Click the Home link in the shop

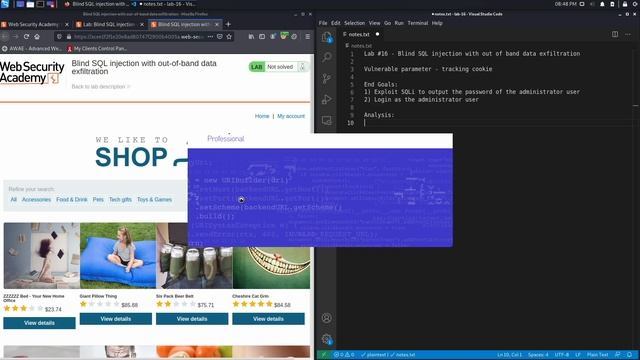click(x=262, y=116)
